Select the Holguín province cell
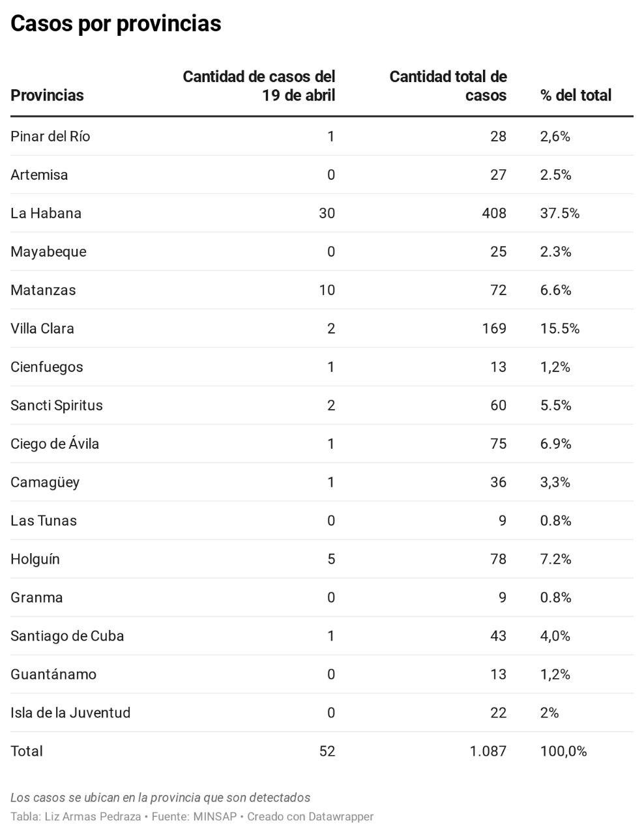This screenshot has height=834, width=644. pos(35,559)
